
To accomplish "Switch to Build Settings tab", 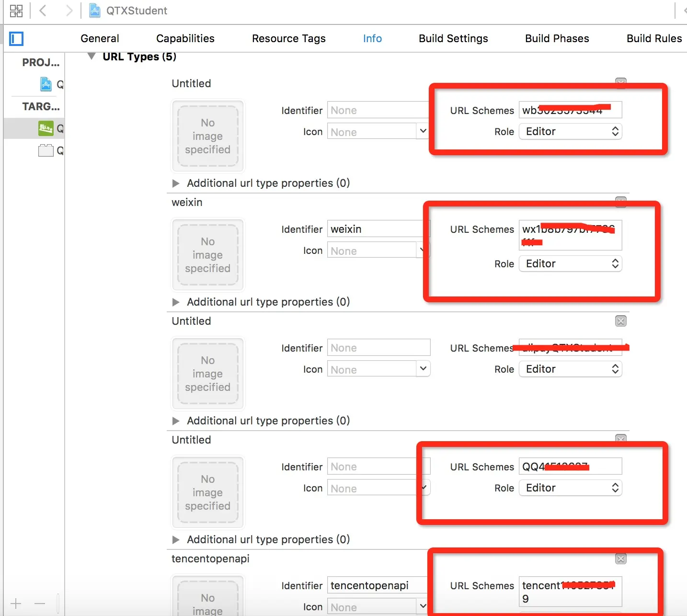I will click(453, 38).
